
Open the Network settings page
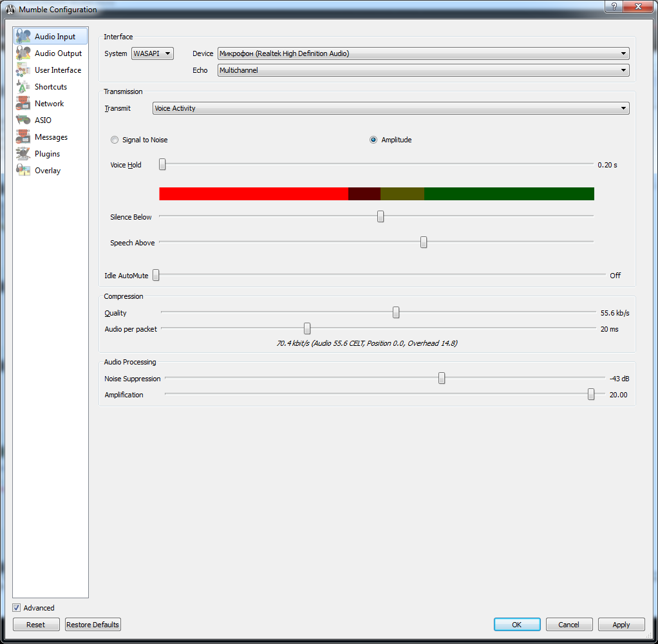point(50,103)
